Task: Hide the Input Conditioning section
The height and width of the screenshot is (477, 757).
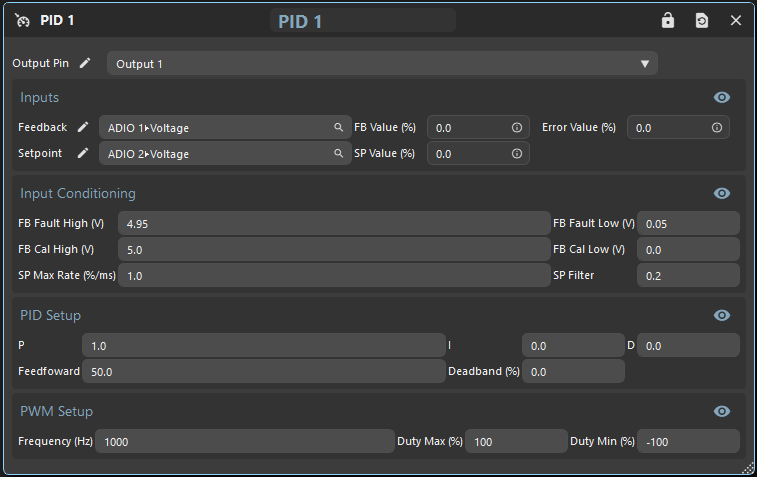Action: click(x=722, y=193)
